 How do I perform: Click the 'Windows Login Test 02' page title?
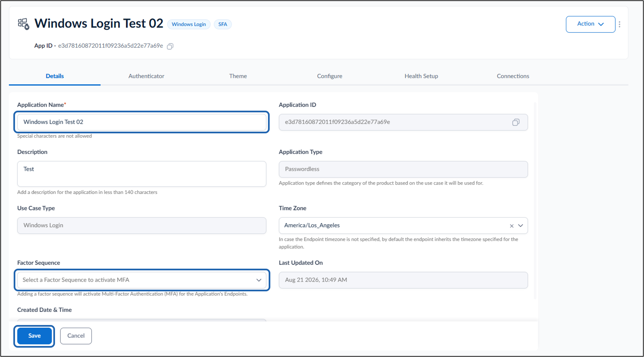99,24
